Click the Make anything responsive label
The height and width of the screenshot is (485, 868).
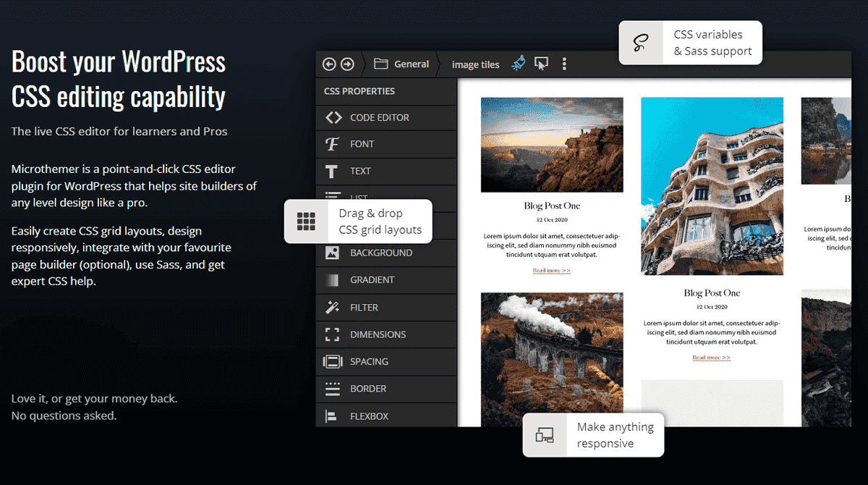616,435
